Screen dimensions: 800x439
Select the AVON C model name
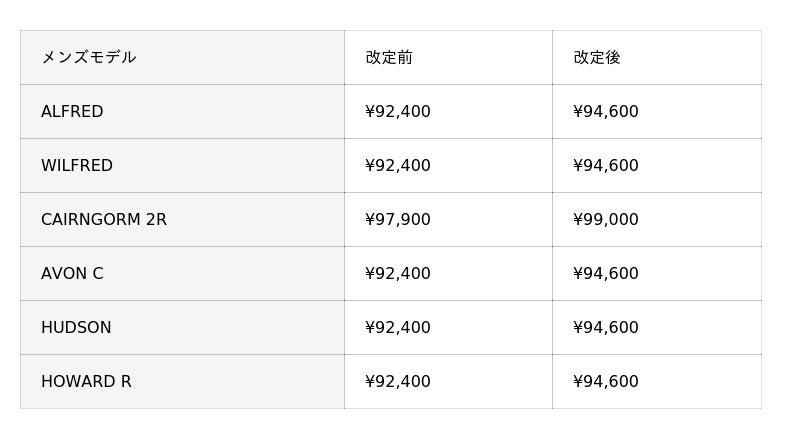pos(72,274)
